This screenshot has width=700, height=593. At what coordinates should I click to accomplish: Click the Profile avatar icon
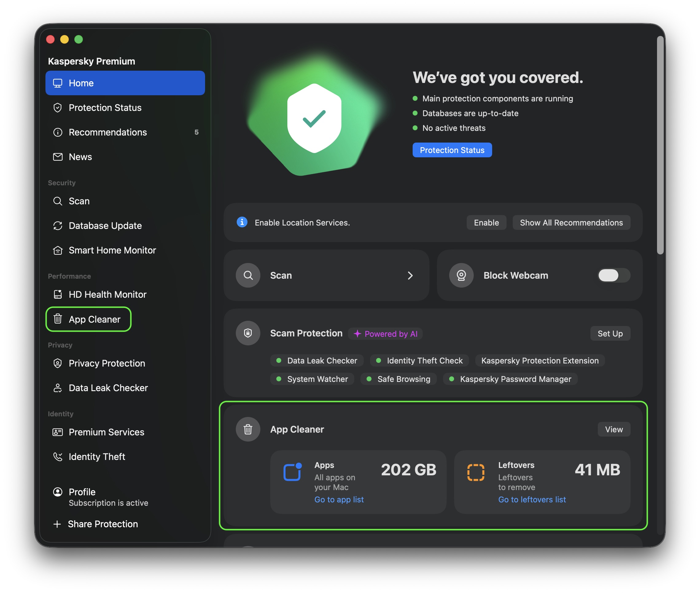pyautogui.click(x=57, y=492)
